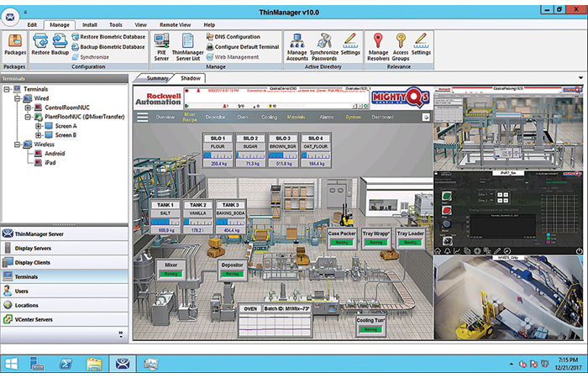Click the Synchronize Passwords icon
Viewport: 588px width, 378px height.
[x=323, y=45]
